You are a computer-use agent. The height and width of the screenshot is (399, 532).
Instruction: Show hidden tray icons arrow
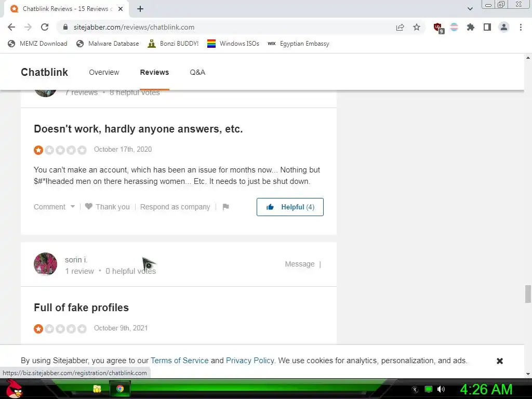point(415,390)
